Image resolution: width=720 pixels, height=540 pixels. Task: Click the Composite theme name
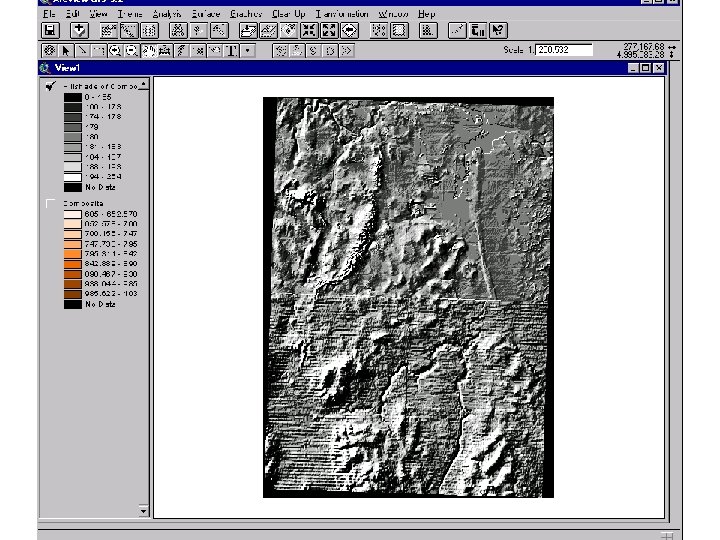click(x=83, y=203)
